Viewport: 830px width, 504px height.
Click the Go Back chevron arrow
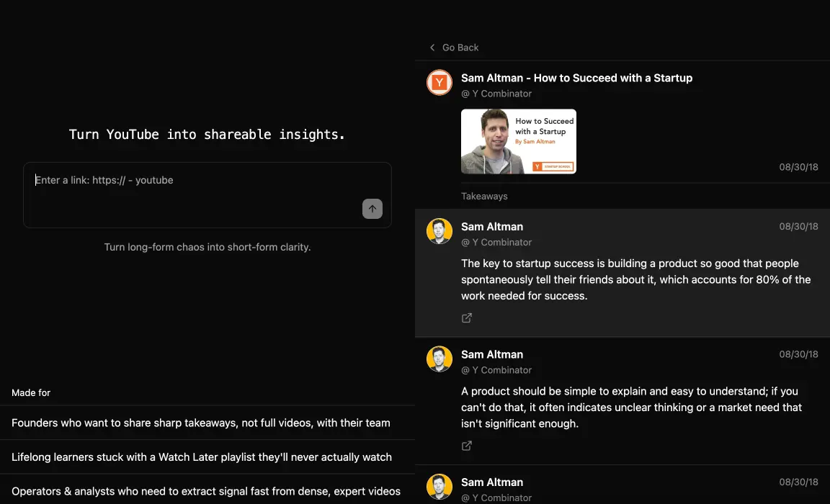point(432,48)
